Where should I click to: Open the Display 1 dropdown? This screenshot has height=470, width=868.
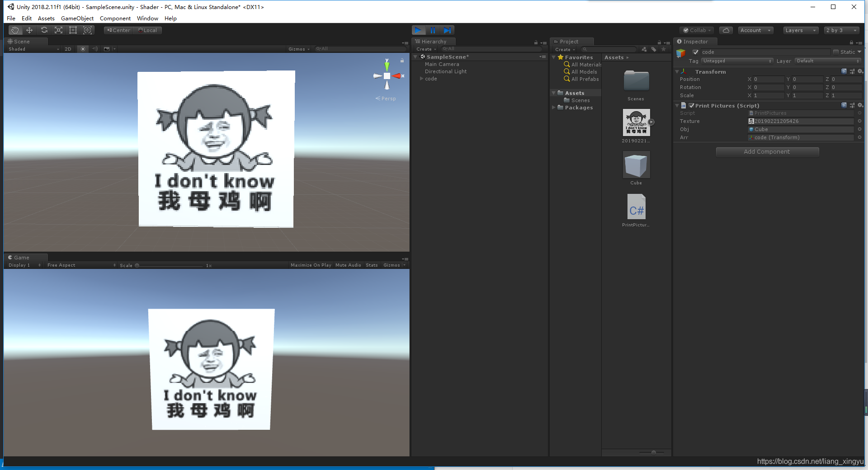pyautogui.click(x=24, y=265)
